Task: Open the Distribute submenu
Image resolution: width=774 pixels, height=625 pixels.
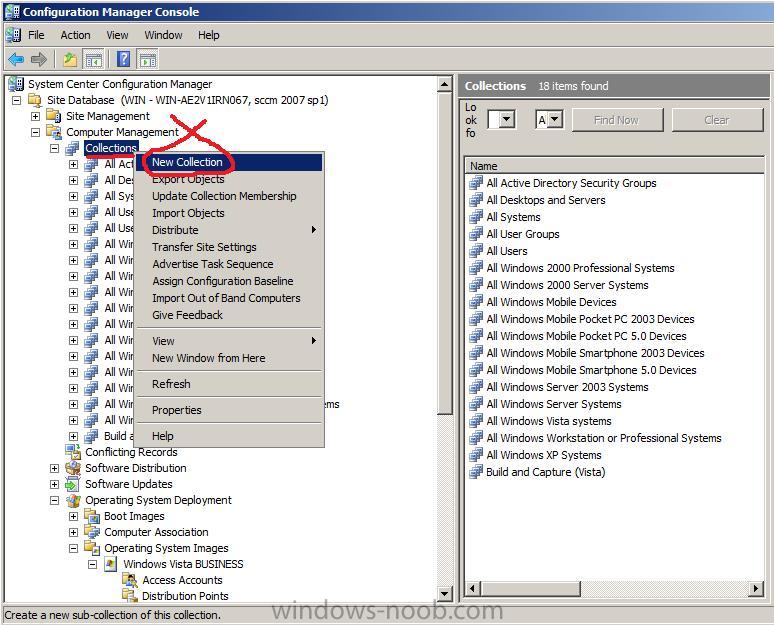Action: point(229,230)
